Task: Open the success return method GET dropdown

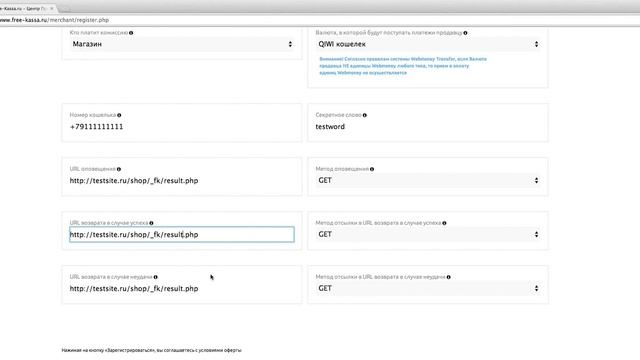Action: pos(428,234)
